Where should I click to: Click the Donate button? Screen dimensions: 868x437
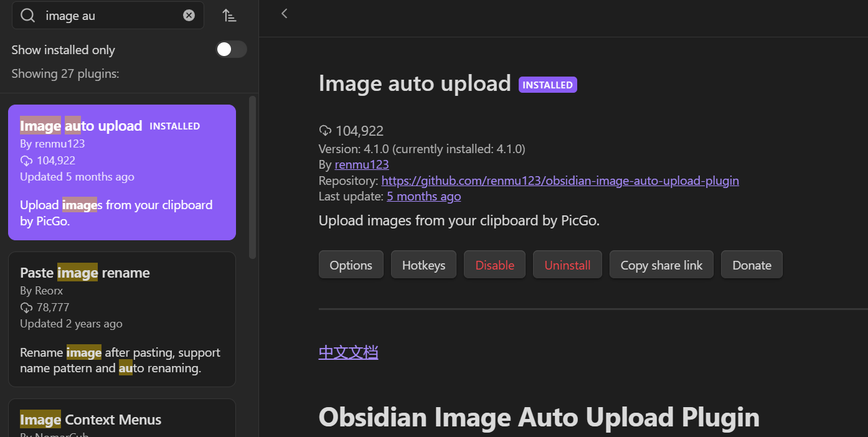[752, 265]
